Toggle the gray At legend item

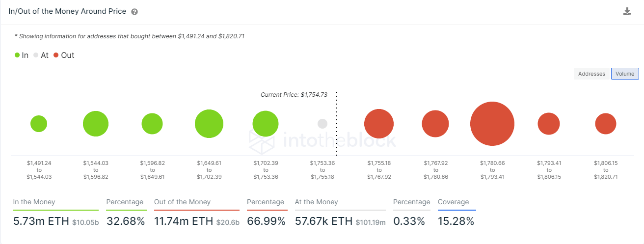41,55
